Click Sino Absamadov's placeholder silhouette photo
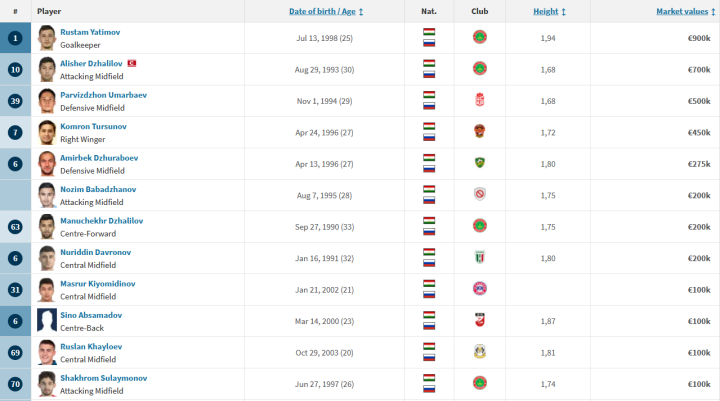The width and height of the screenshot is (720, 401). [47, 320]
